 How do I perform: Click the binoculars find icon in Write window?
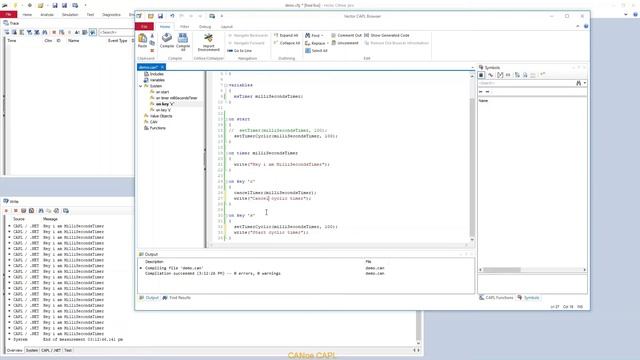tap(41, 211)
